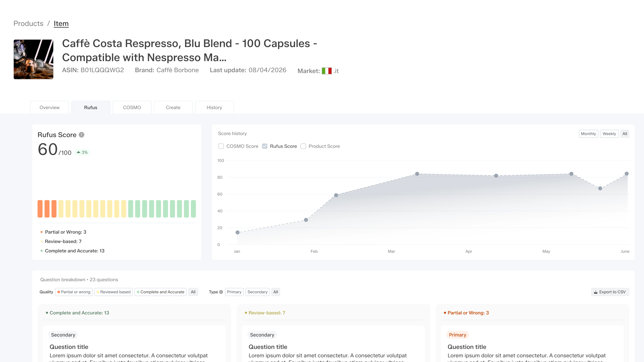Screen dimensions: 644x362
Task: Click the leftmost orange segment of score bar
Action: coord(40,209)
